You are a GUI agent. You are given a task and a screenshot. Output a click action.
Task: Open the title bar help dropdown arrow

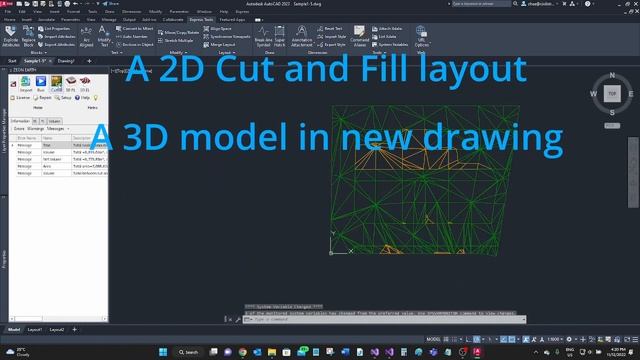(x=594, y=4)
